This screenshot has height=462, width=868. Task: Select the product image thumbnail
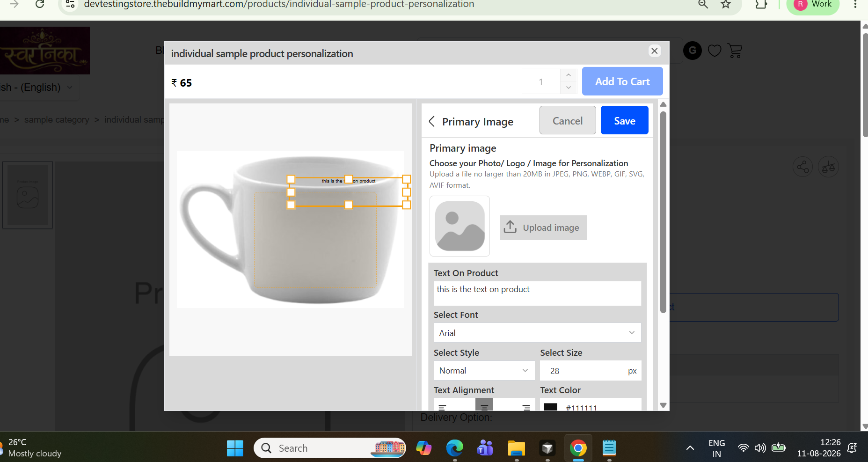pyautogui.click(x=28, y=195)
